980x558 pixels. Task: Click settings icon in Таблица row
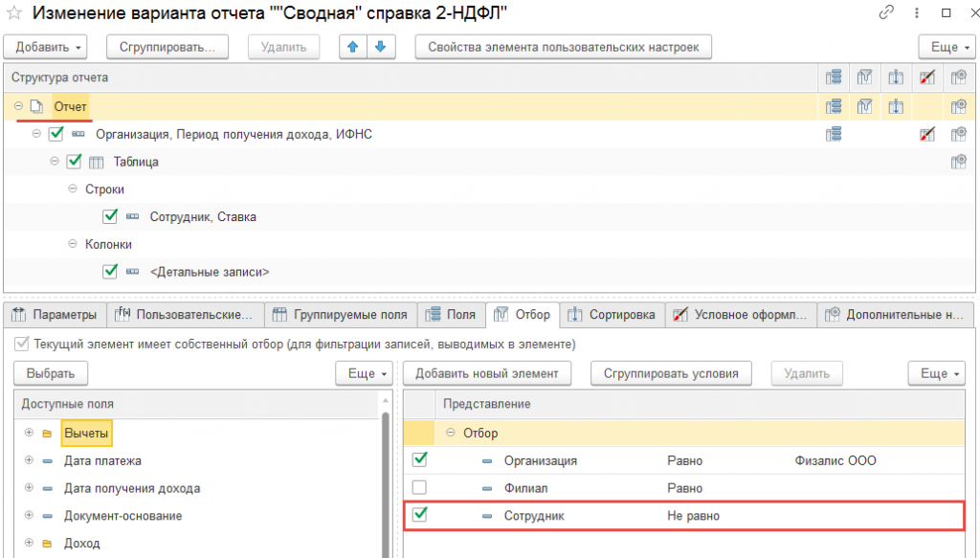point(959,162)
